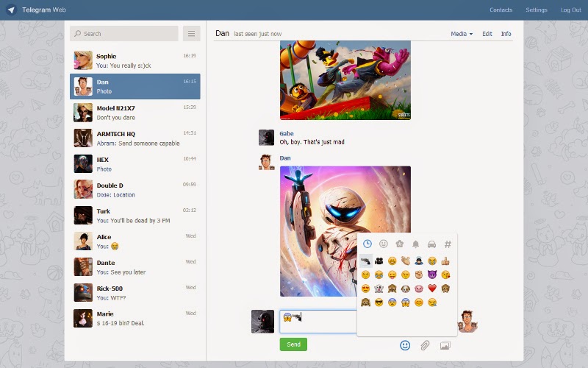Open the Turk conversation

coord(135,216)
